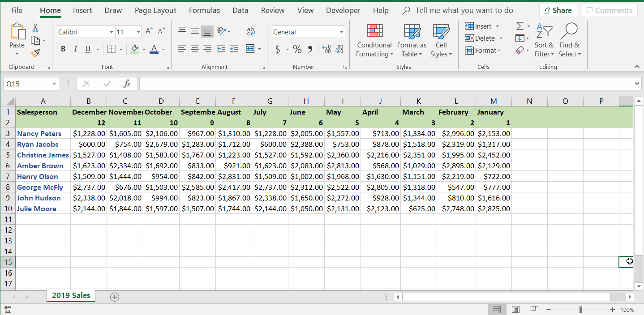The image size is (644, 315).
Task: Click the Increase Decimal icon
Action: (x=326, y=49)
